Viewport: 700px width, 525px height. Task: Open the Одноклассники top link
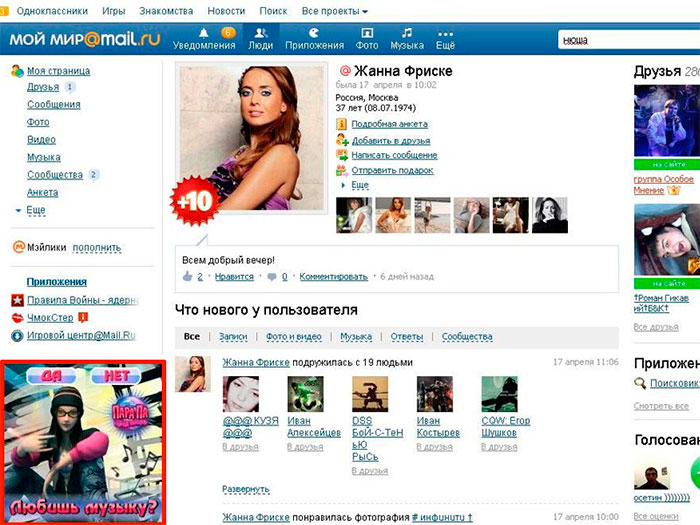pyautogui.click(x=52, y=11)
